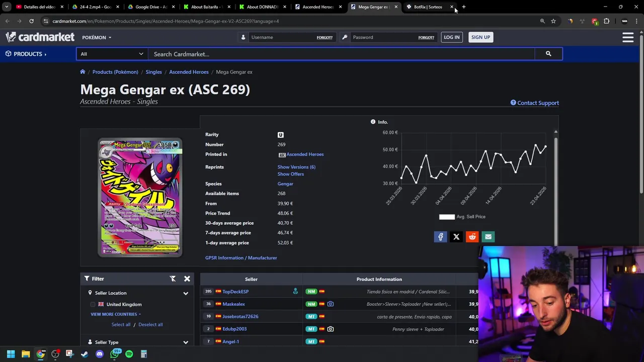This screenshot has height=362, width=644.
Task: Toggle the United Kingdom seller location checkbox
Action: pos(93,305)
